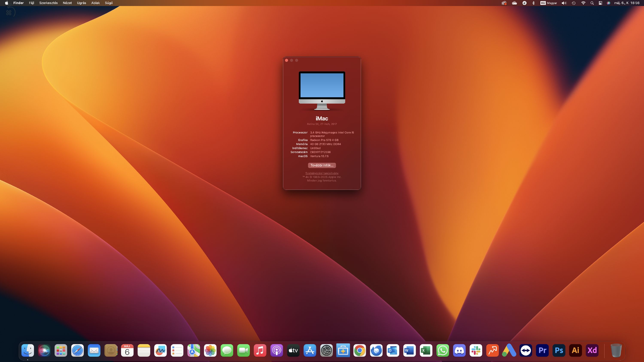Open the Wi-Fi status menu
This screenshot has width=644, height=362.
583,3
